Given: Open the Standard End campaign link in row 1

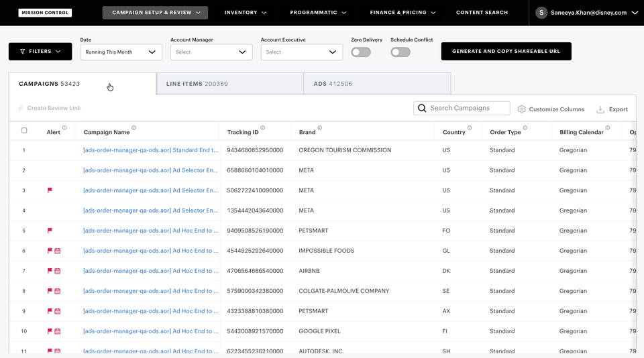Looking at the screenshot, I should tap(151, 150).
